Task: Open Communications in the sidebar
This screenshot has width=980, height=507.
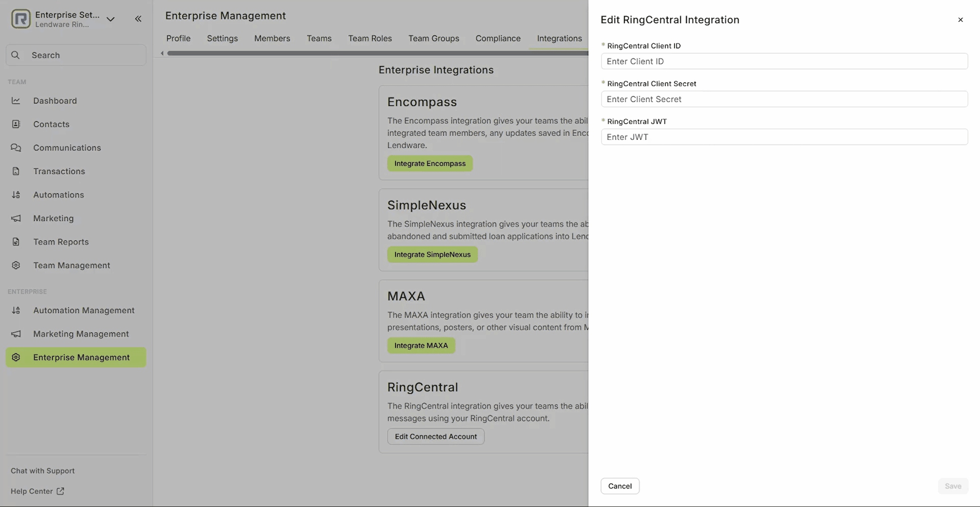Action: [76, 148]
